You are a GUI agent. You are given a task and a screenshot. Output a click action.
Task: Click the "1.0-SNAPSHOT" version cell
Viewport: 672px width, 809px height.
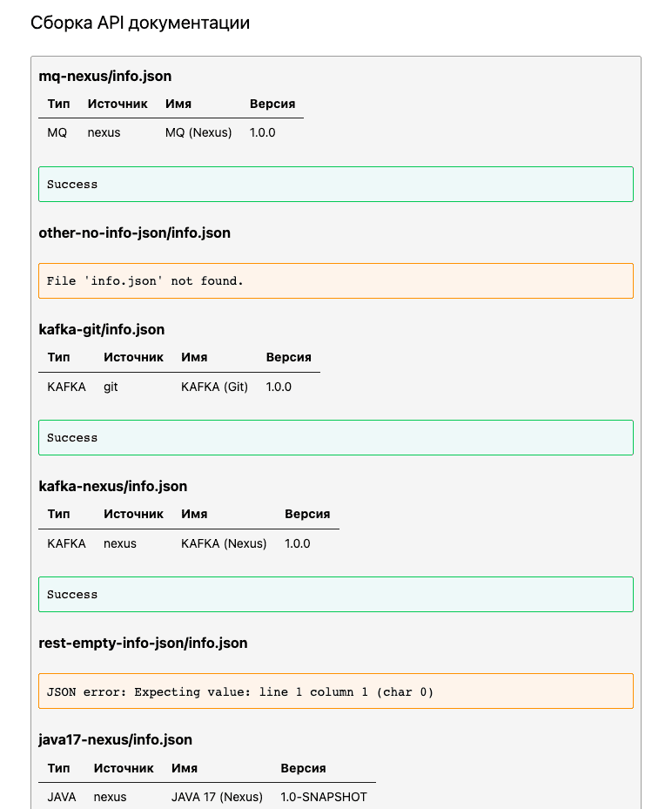[x=324, y=797]
